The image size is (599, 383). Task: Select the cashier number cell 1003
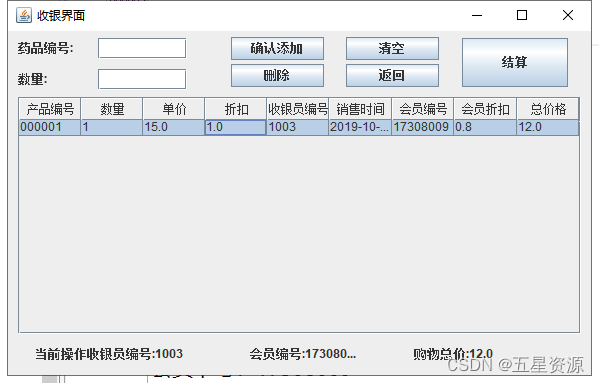(x=298, y=127)
